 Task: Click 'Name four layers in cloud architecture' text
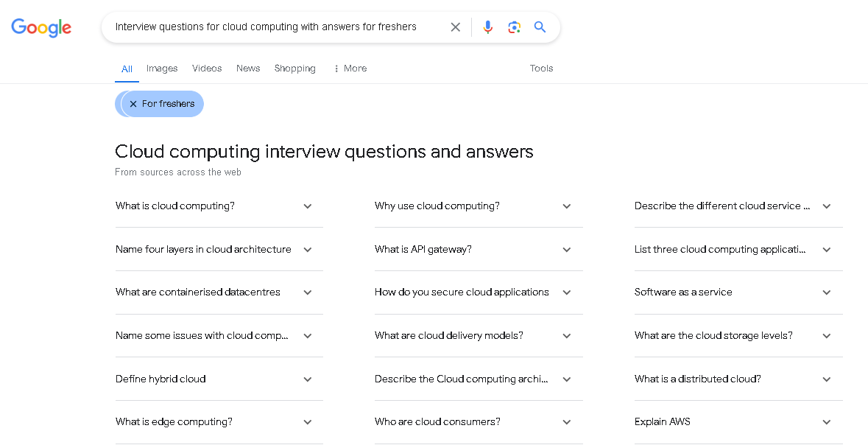[203, 249]
